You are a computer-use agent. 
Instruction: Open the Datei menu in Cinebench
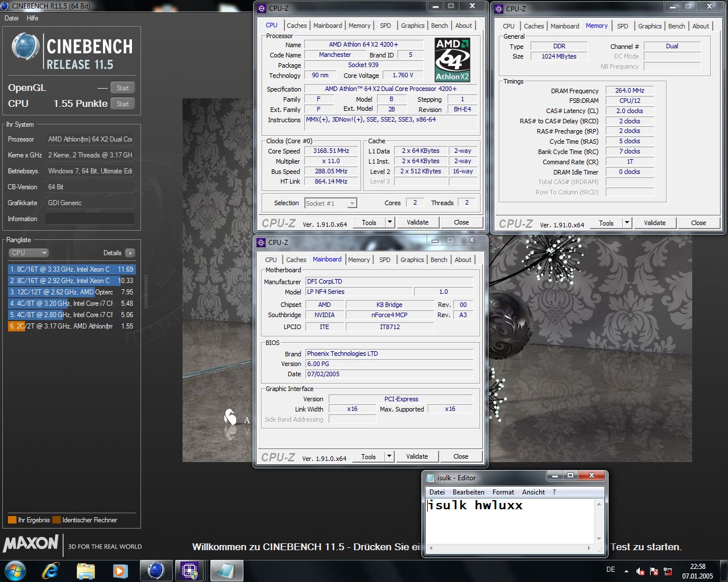[11, 18]
